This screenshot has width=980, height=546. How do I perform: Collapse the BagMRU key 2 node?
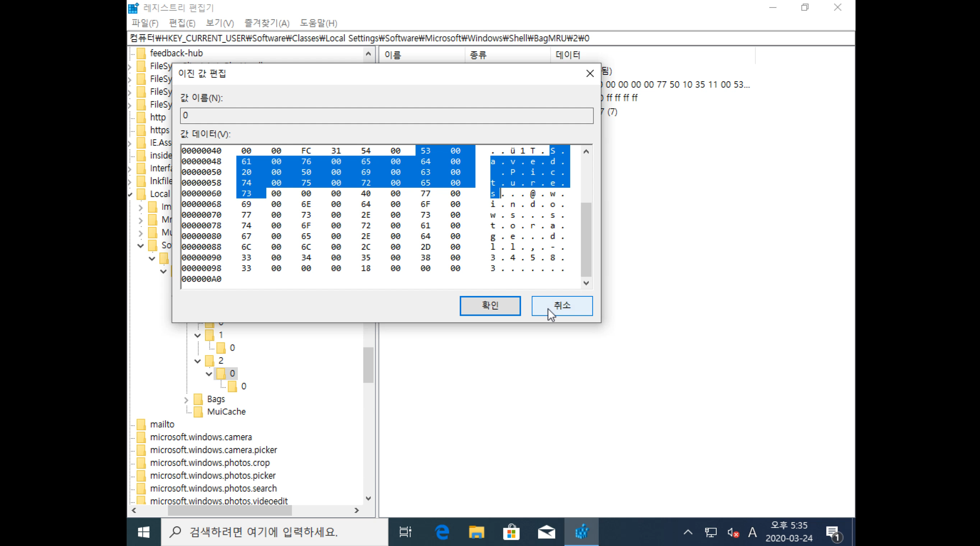coord(198,361)
